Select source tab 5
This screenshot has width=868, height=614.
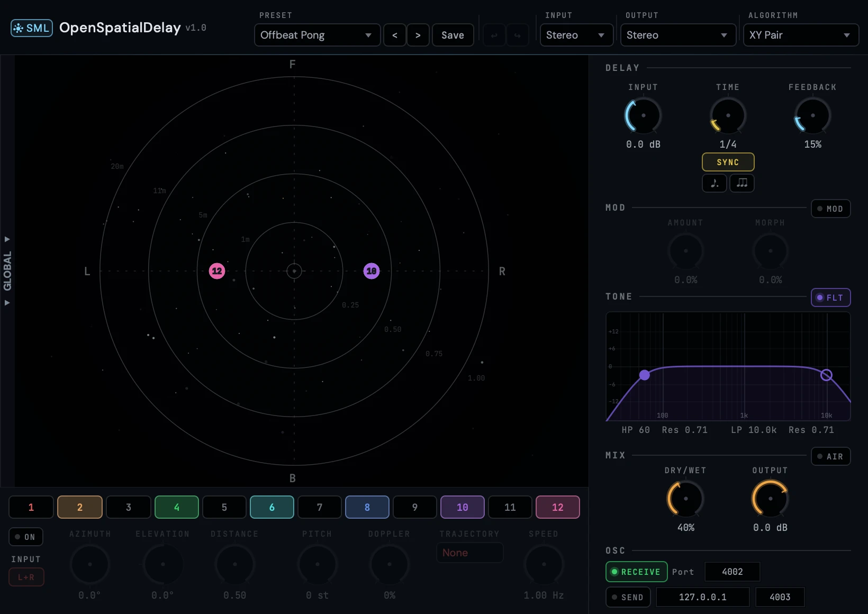click(x=224, y=507)
